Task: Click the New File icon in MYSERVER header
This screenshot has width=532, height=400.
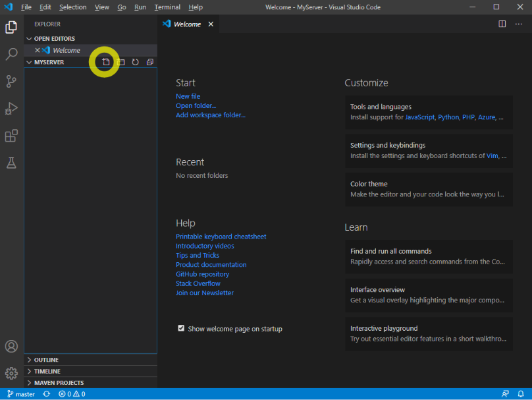Action: point(106,62)
